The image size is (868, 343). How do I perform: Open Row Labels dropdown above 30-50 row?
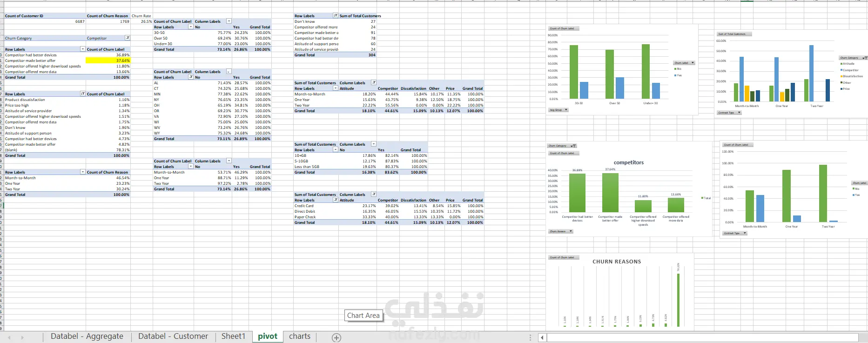coord(190,27)
